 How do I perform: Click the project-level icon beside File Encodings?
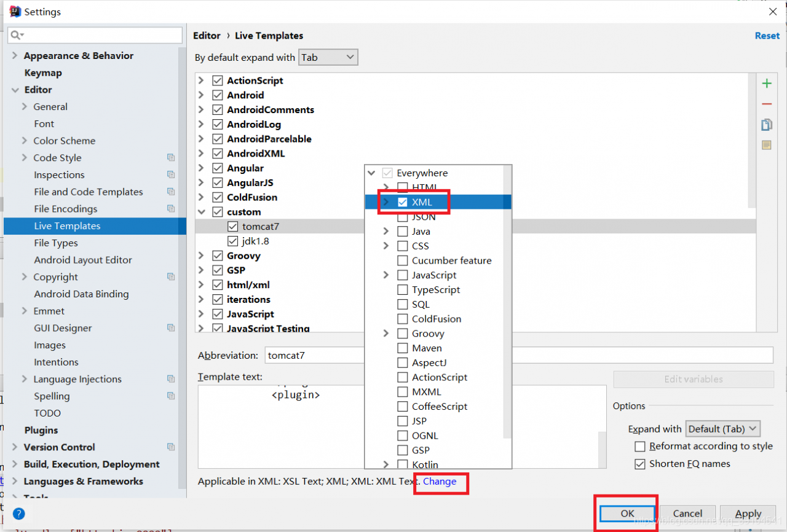point(171,209)
